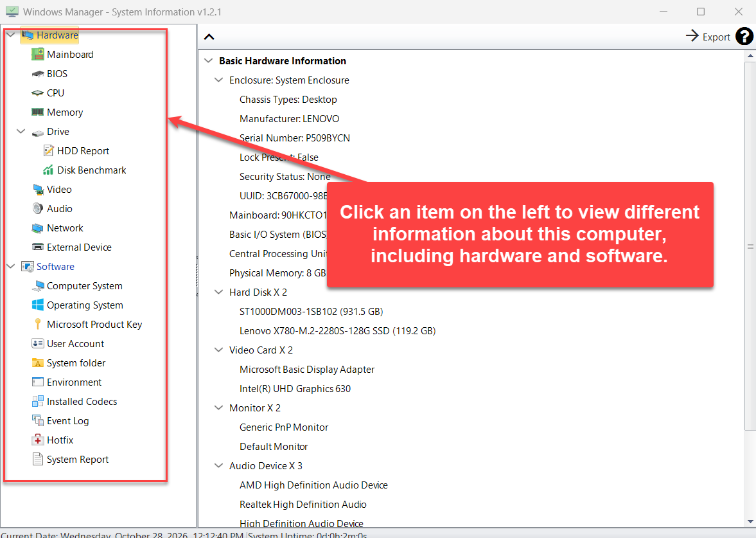Click the External Device icon
Image resolution: width=756 pixels, height=538 pixels.
point(38,247)
